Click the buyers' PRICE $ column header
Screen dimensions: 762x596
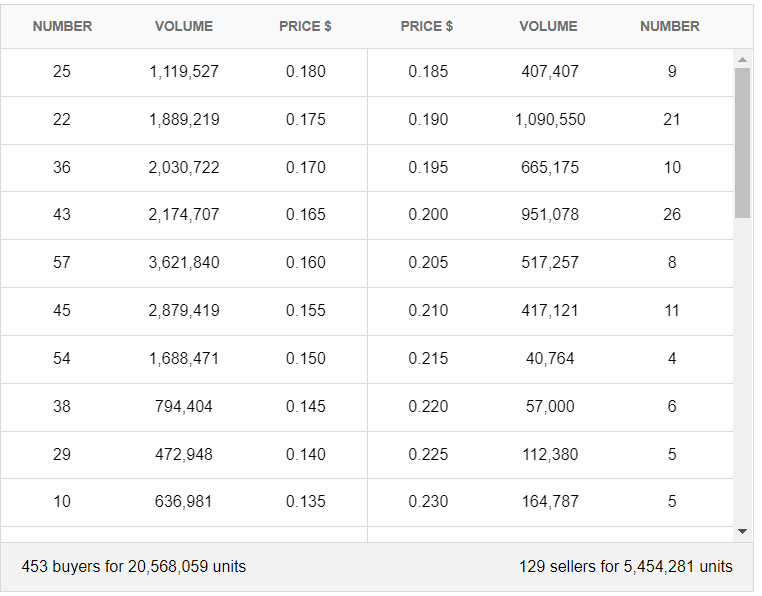pos(305,26)
